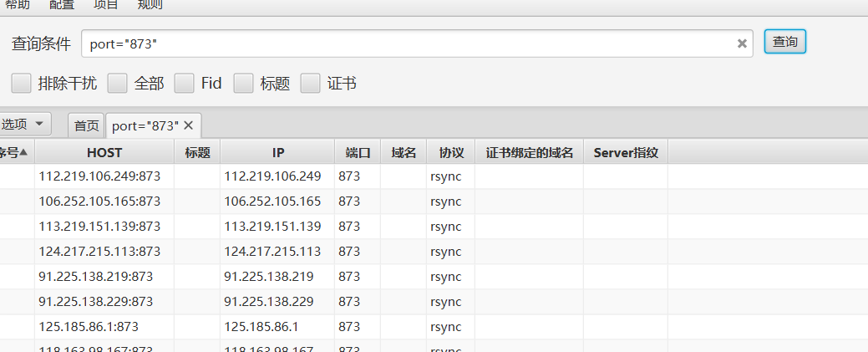Select host 125.185.86.1:873

tap(89, 327)
